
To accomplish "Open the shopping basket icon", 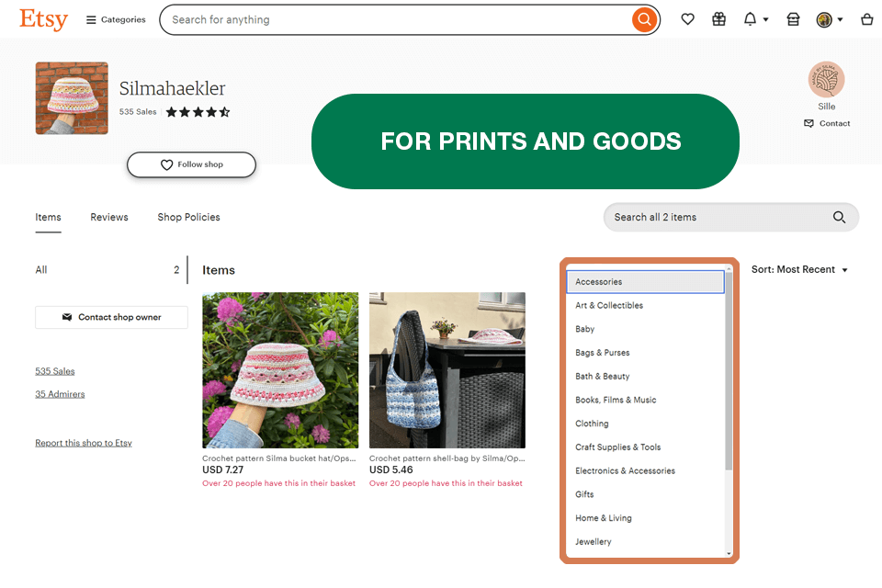I will point(866,19).
